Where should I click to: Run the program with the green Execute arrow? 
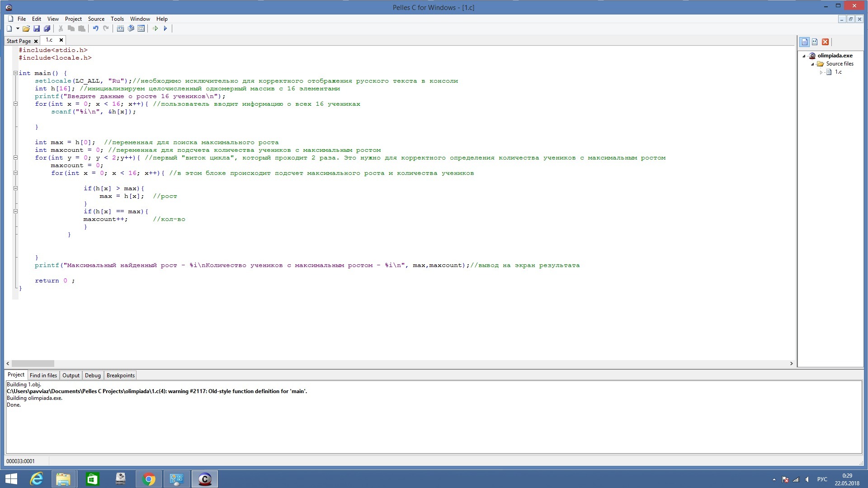[x=155, y=28]
